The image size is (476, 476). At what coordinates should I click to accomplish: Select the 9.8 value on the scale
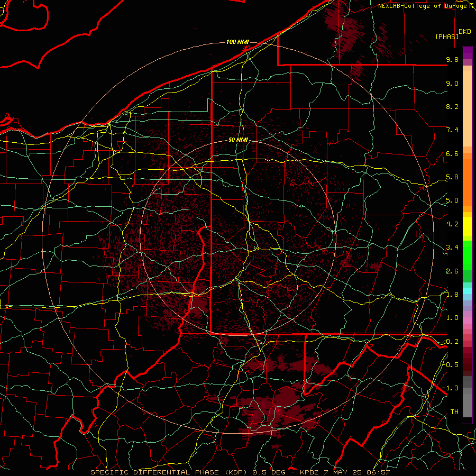pyautogui.click(x=452, y=59)
